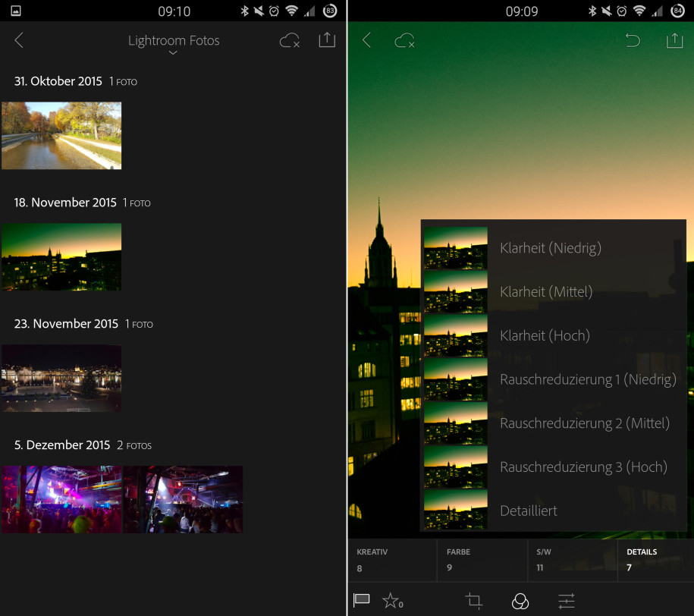Toggle the flag status of the photo
The height and width of the screenshot is (616, 694).
click(x=362, y=601)
